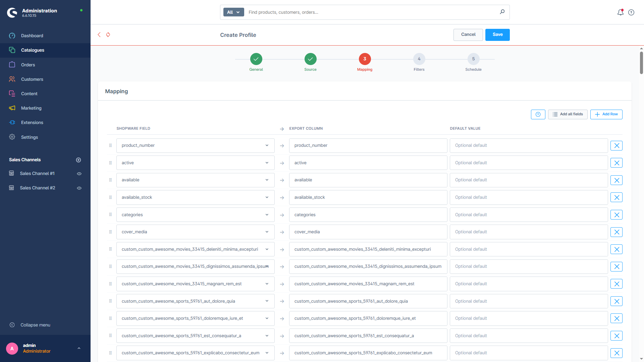This screenshot has height=362, width=644.
Task: Click the Marketing megaphone icon
Action: point(12,108)
